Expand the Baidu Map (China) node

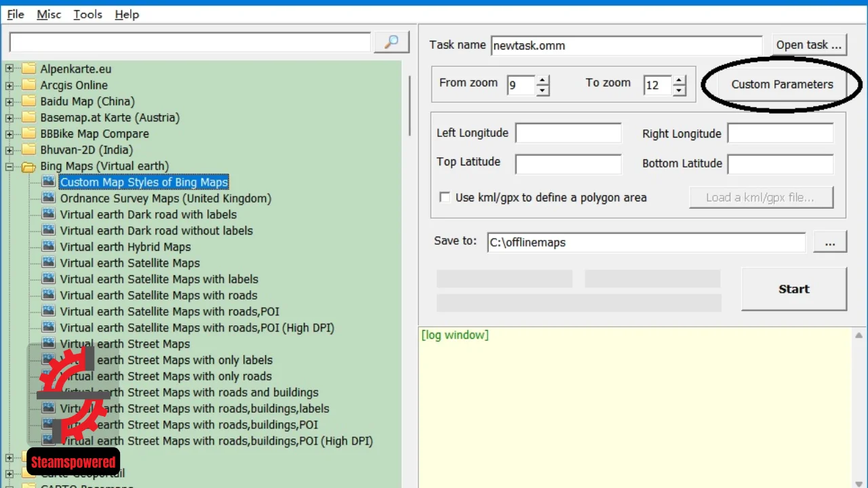(x=9, y=101)
